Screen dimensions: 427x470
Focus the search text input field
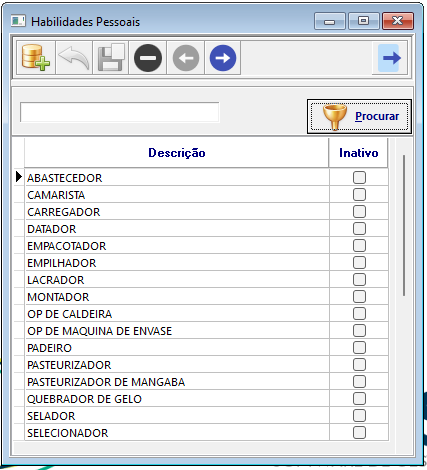coord(120,112)
